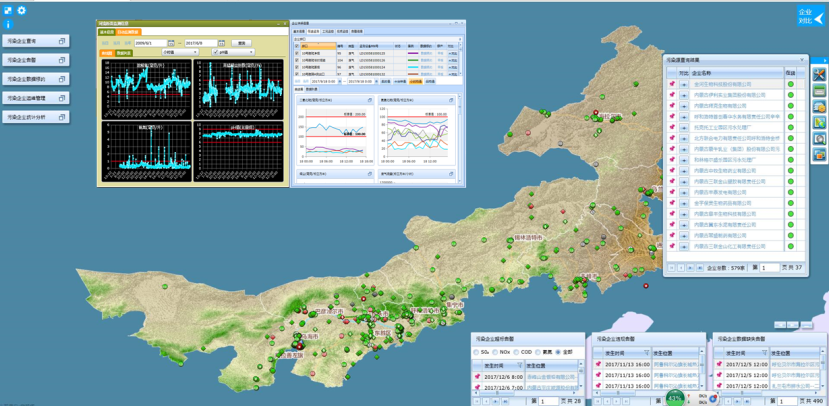The image size is (829, 406).
Task: Click the blue info icon
Action: (8, 23)
